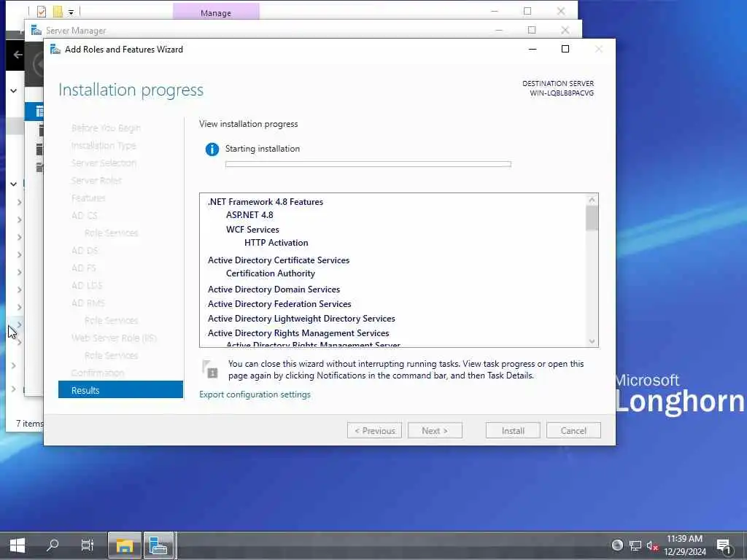Click the muted volume tray icon
Image resolution: width=747 pixels, height=560 pixels.
click(x=653, y=545)
